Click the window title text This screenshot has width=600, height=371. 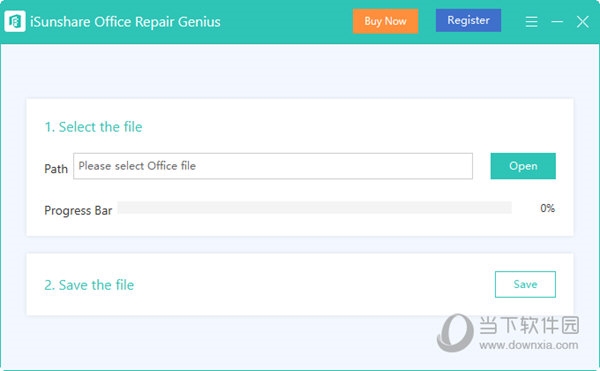125,22
